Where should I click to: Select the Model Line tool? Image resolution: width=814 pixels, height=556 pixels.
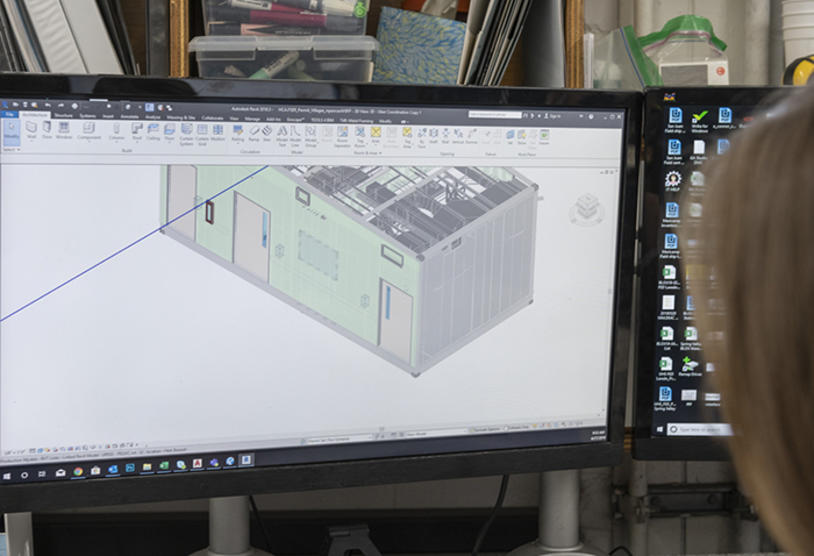pyautogui.click(x=295, y=136)
